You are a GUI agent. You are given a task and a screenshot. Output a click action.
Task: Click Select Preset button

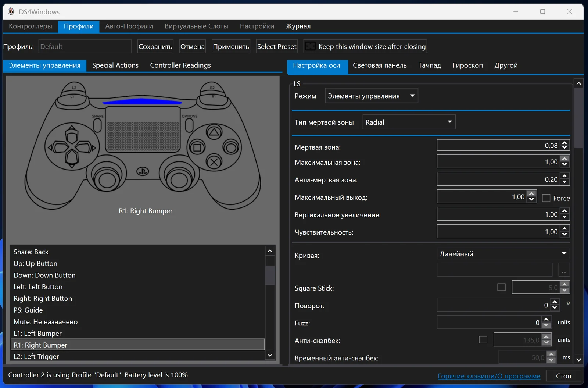277,46
